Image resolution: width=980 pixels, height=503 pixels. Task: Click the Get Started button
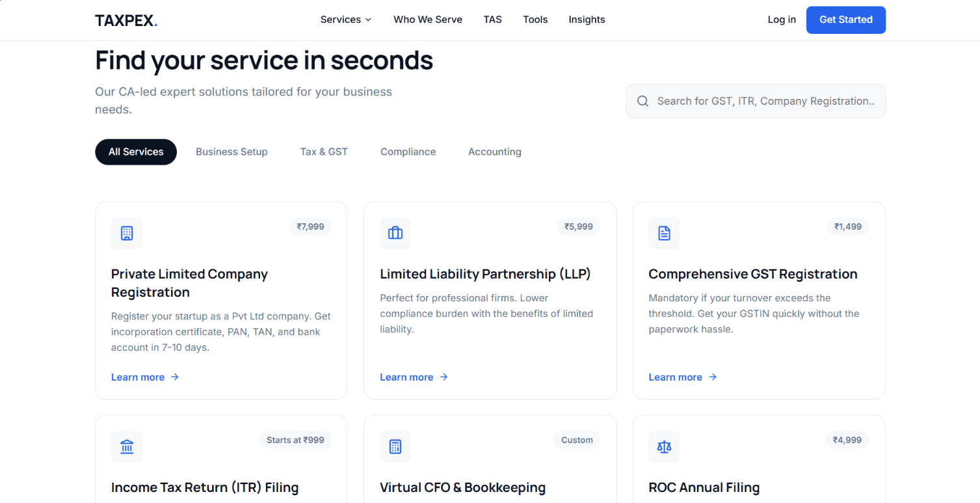[x=846, y=20]
